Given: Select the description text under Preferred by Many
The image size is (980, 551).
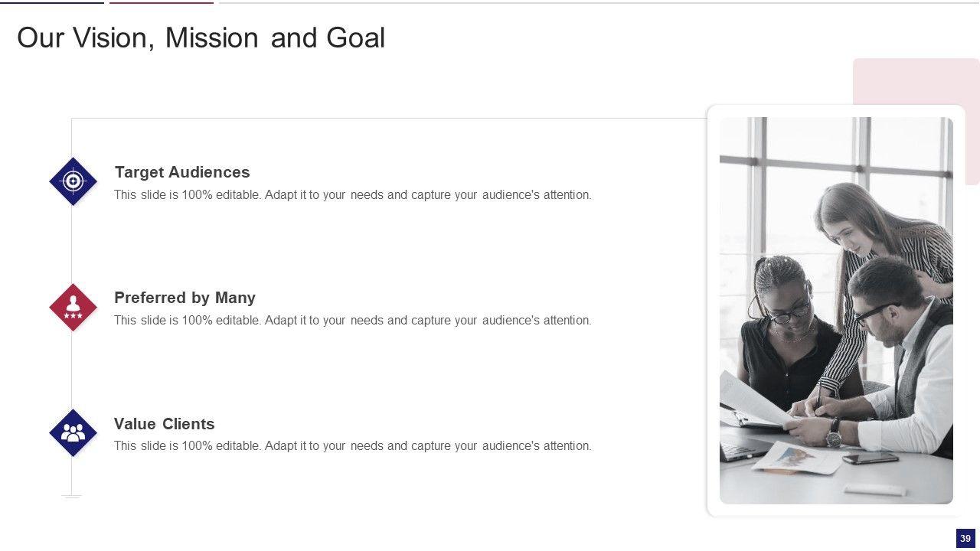Looking at the screenshot, I should pyautogui.click(x=352, y=321).
